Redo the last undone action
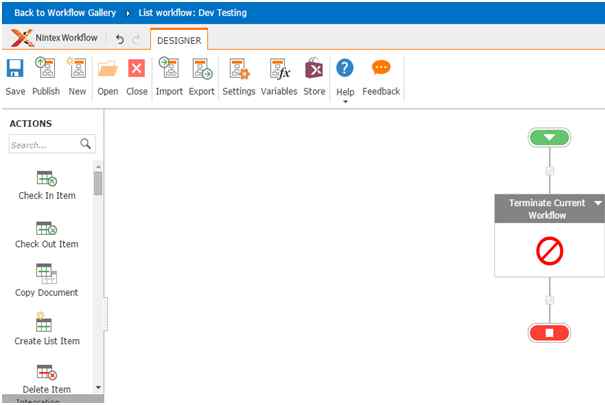 (x=136, y=39)
